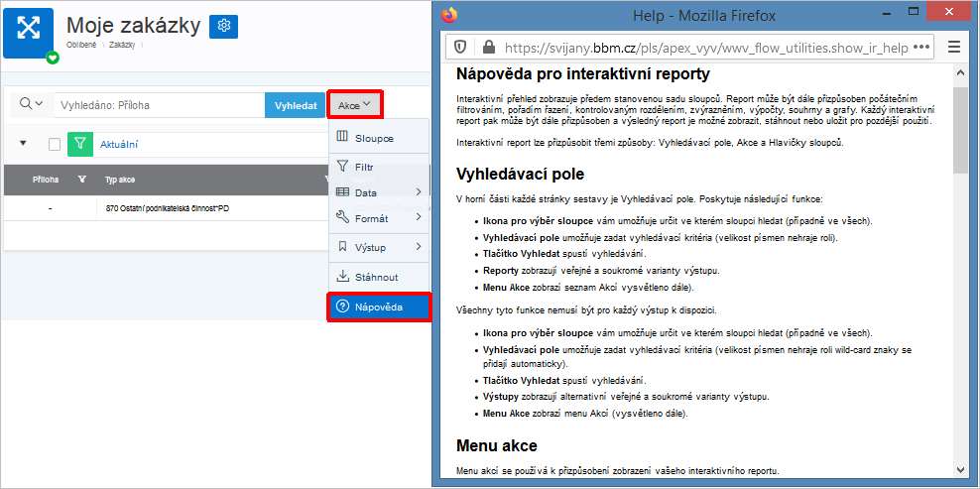Select Filtr in the Akce menu

[x=379, y=168]
